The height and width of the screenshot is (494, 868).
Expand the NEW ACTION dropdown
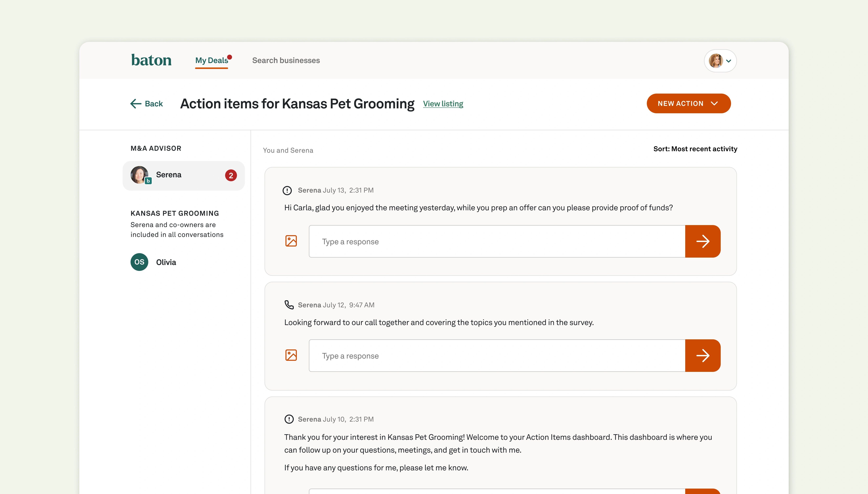pyautogui.click(x=689, y=103)
